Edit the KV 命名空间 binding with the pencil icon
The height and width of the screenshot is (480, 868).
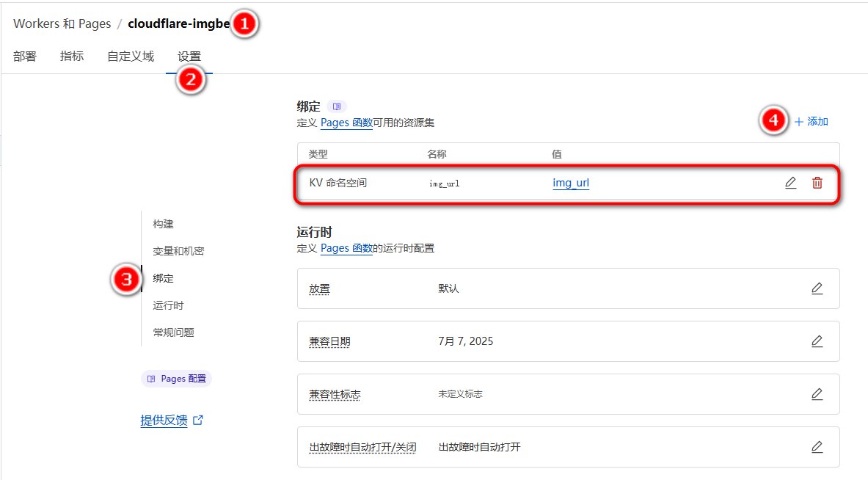(790, 183)
